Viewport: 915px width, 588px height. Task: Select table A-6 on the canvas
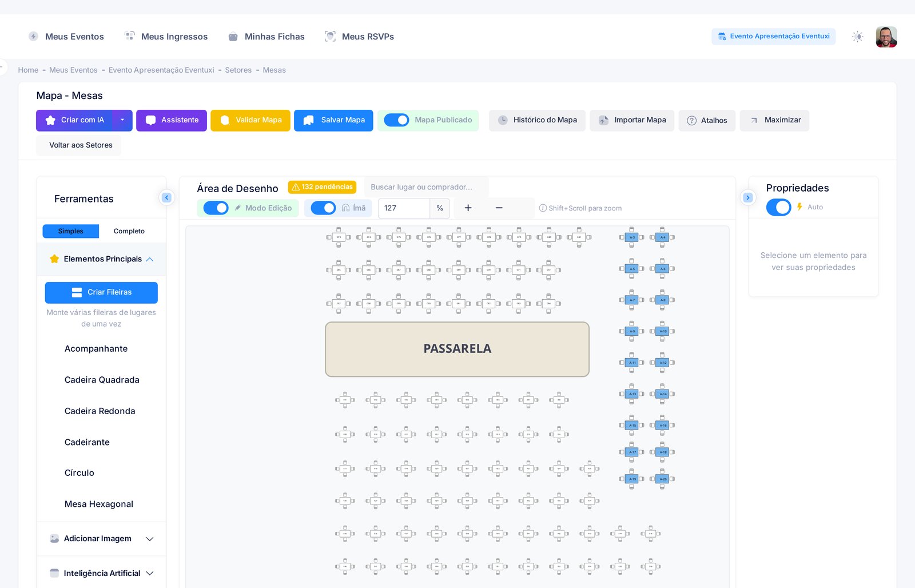click(x=663, y=269)
